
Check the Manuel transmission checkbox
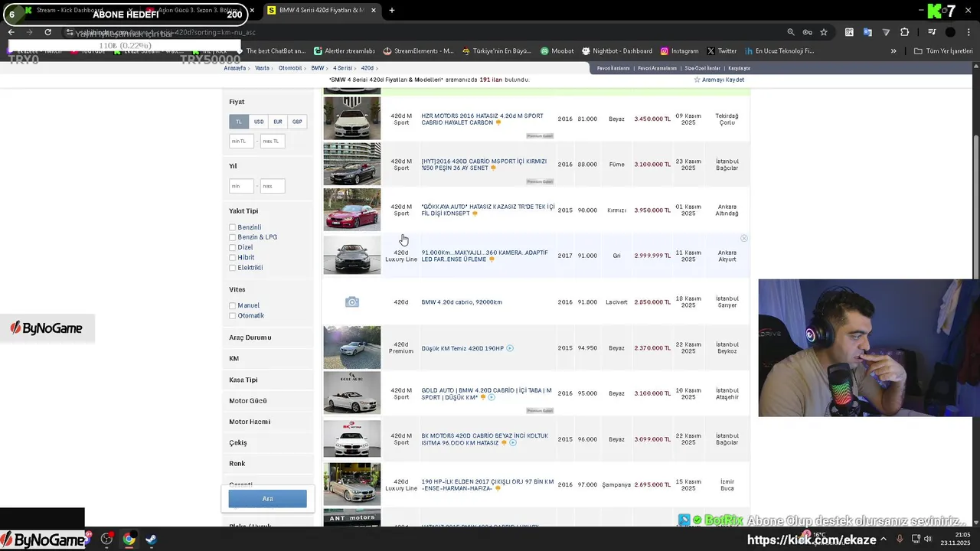click(232, 305)
